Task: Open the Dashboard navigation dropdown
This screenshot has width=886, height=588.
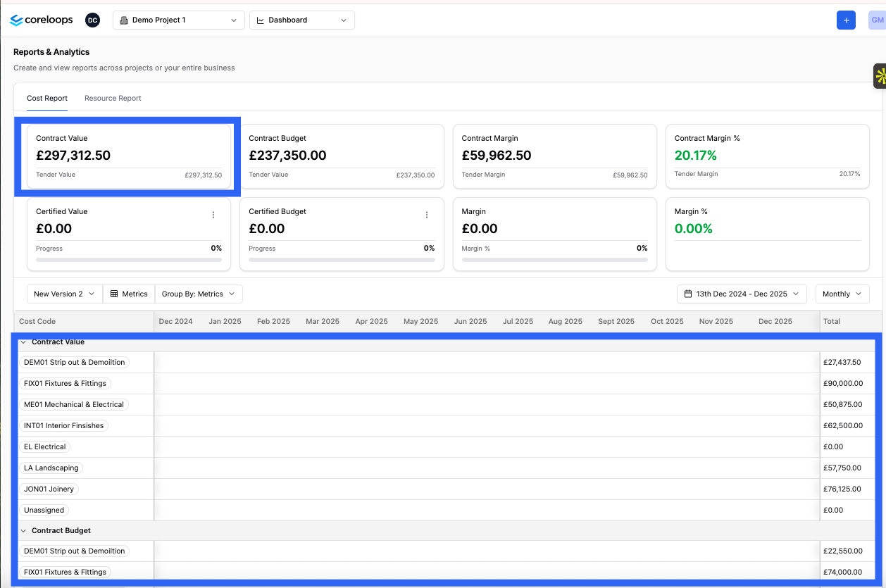Action: 301,20
